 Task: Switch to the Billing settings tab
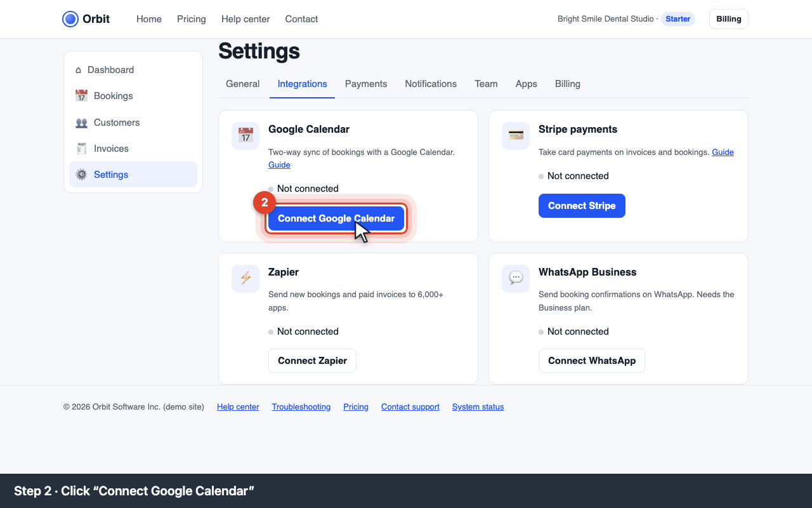click(x=568, y=84)
